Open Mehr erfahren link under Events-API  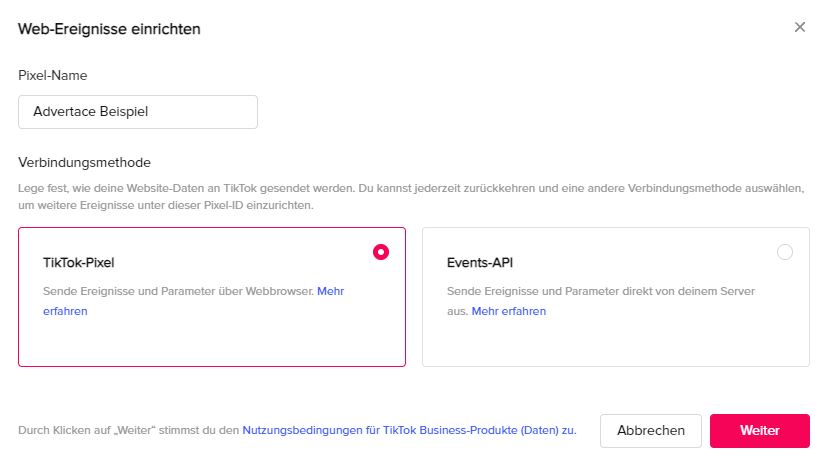tap(509, 311)
